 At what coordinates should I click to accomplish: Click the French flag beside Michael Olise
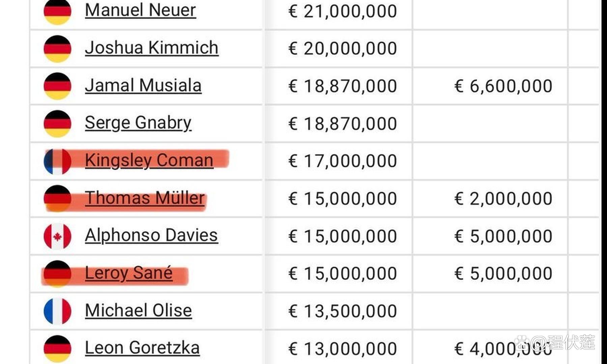(x=57, y=311)
